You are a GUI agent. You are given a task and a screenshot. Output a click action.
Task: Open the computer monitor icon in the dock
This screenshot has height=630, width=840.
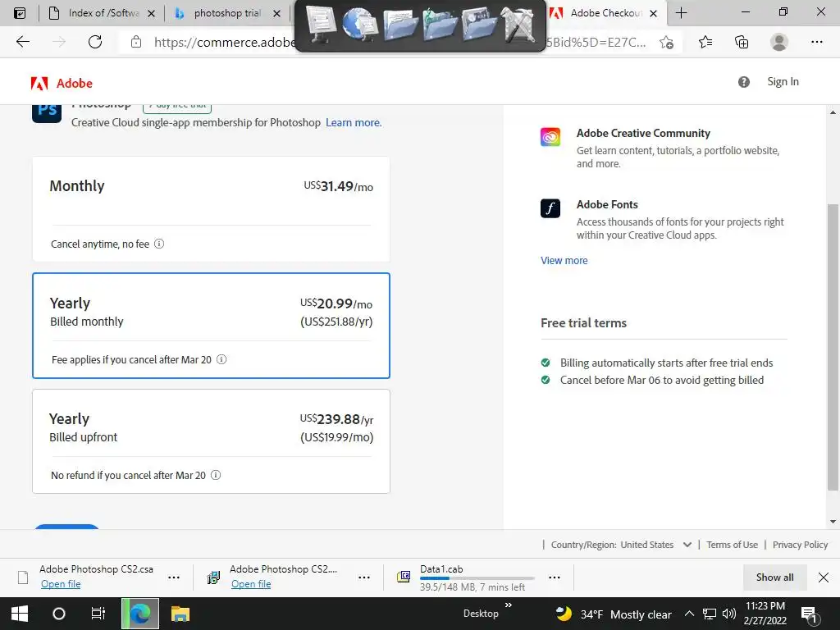pos(321,24)
